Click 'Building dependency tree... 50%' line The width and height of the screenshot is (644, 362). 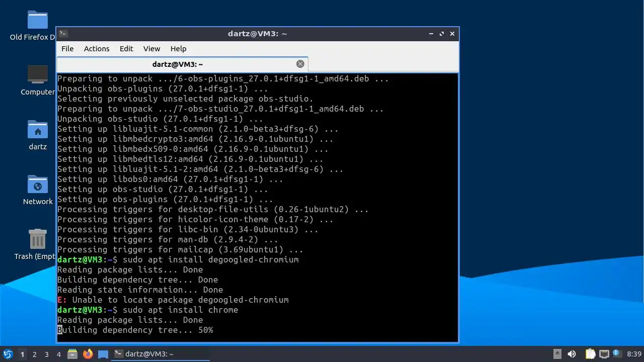pyautogui.click(x=135, y=330)
